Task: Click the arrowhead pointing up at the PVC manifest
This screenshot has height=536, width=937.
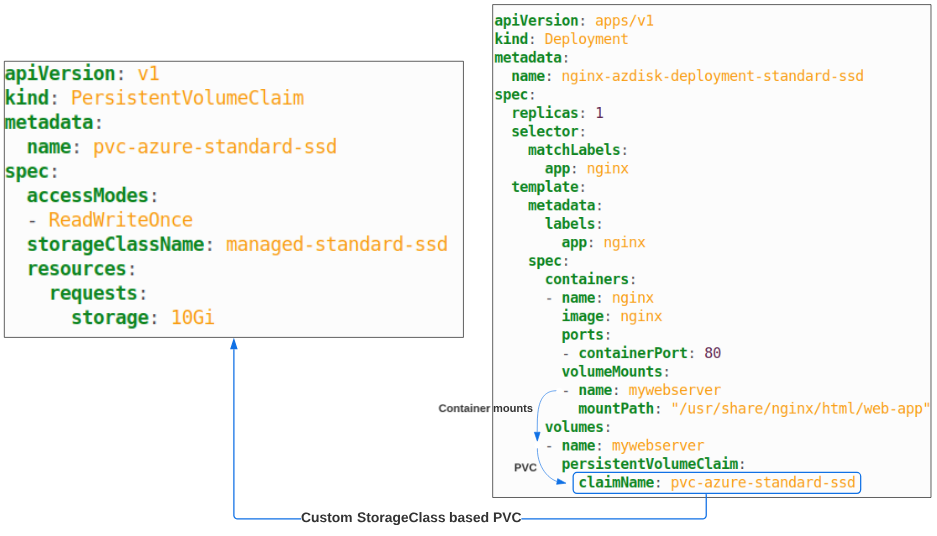Action: (x=234, y=344)
